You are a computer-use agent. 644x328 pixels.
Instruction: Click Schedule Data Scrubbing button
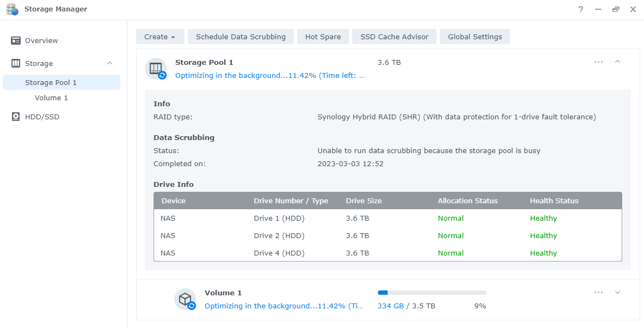tap(241, 37)
